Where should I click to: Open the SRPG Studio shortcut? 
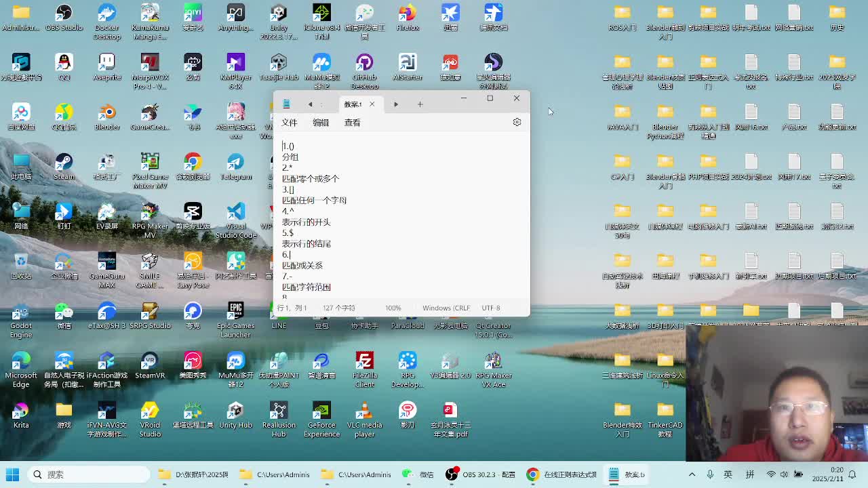(150, 316)
